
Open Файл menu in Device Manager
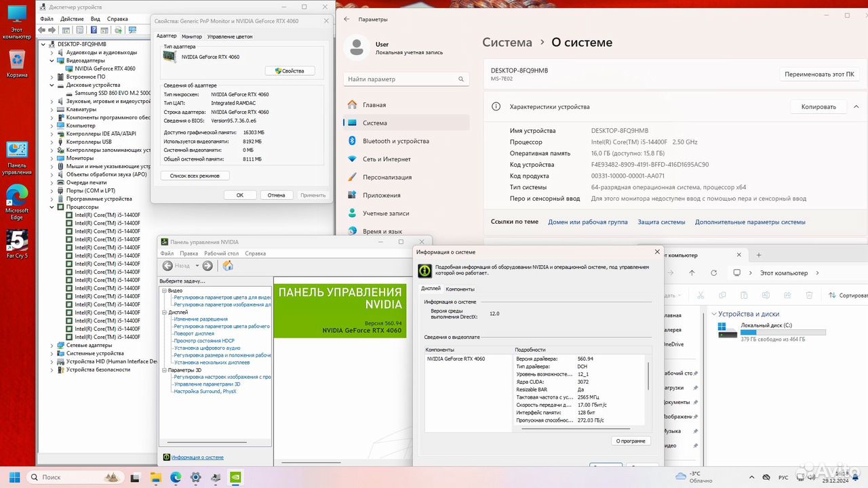point(46,19)
